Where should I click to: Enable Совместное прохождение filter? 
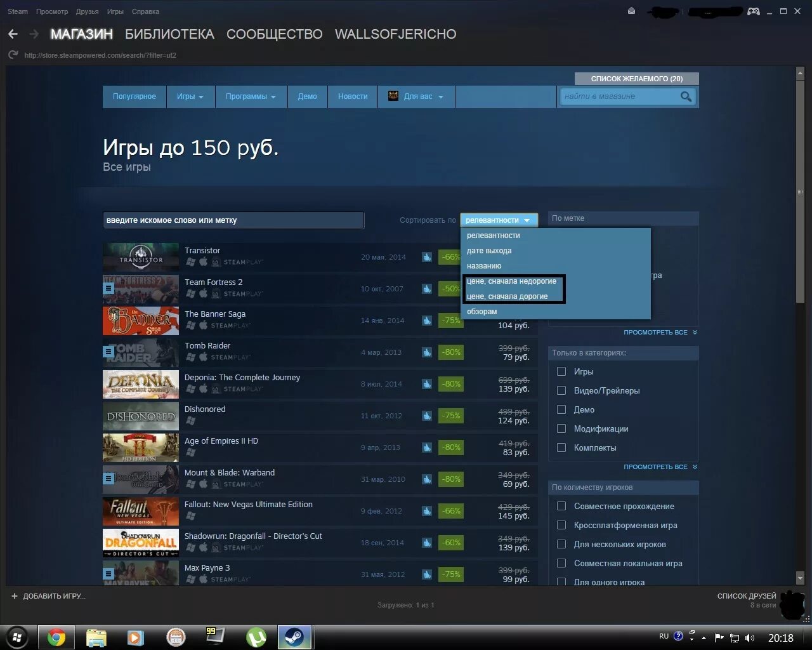tap(561, 506)
